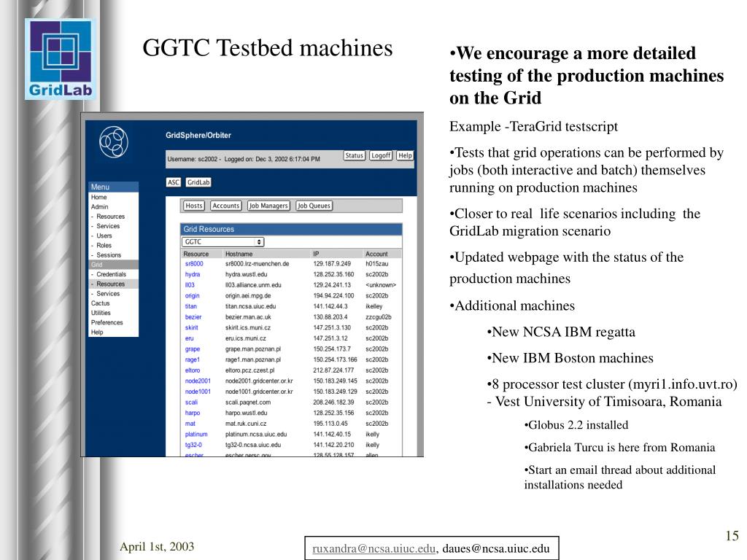Open the rage1 resource link

click(193, 359)
